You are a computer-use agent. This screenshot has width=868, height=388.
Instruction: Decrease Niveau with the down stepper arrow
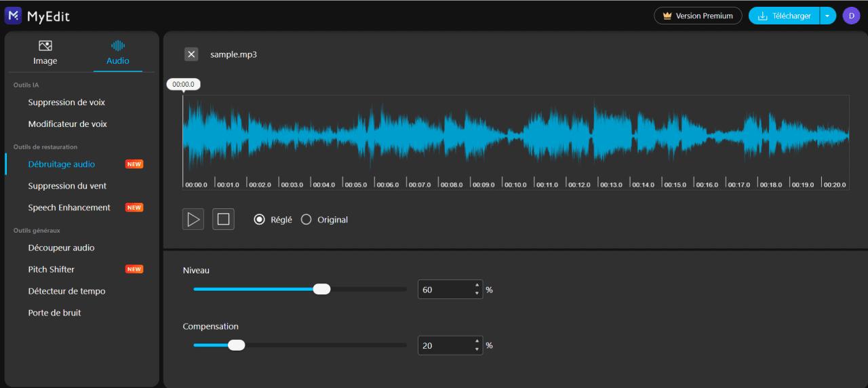[477, 294]
